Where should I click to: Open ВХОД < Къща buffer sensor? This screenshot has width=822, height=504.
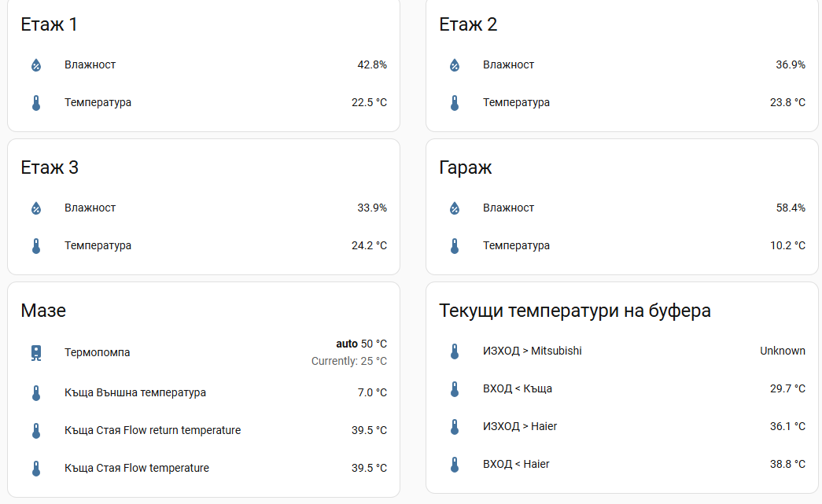pyautogui.click(x=518, y=388)
